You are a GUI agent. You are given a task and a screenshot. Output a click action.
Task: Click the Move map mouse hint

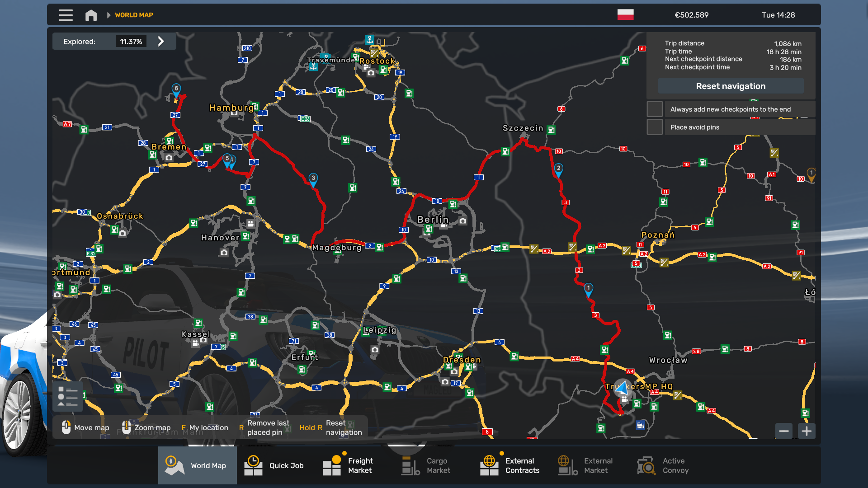click(85, 427)
